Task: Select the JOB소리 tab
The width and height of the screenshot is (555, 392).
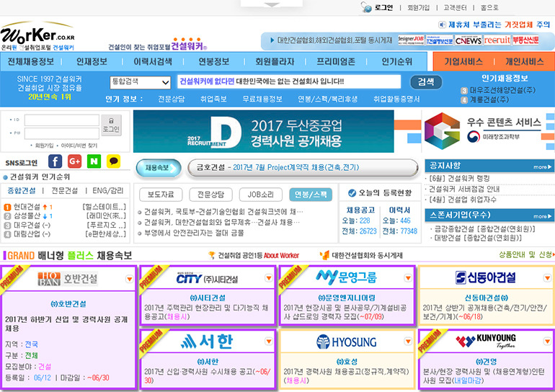Action: pyautogui.click(x=260, y=195)
